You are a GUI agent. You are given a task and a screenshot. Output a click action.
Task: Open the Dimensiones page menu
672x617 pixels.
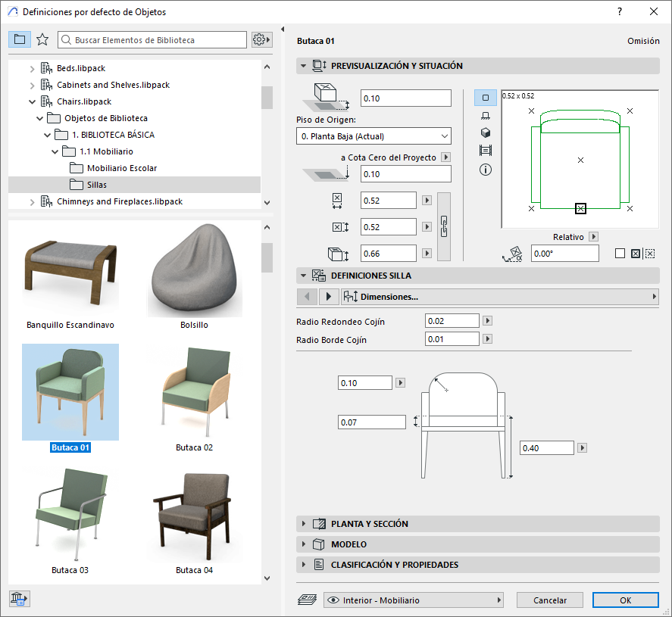pyautogui.click(x=500, y=297)
